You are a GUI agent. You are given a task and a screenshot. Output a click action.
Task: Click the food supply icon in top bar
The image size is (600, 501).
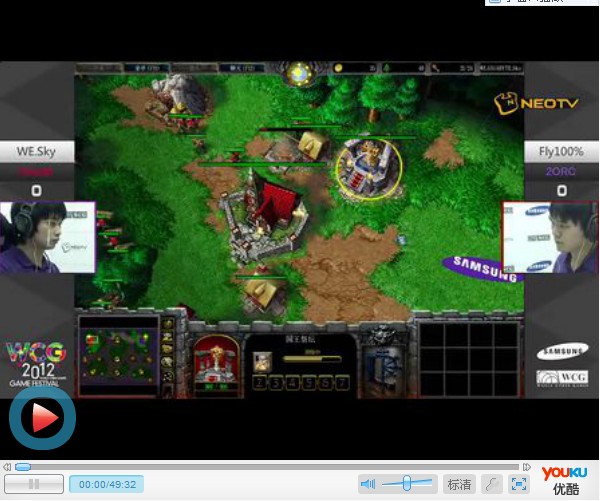[435, 68]
